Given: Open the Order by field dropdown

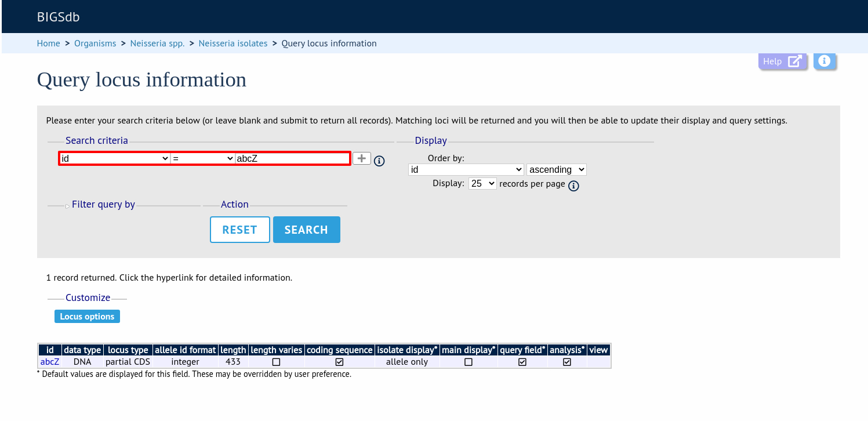Looking at the screenshot, I should (x=466, y=170).
